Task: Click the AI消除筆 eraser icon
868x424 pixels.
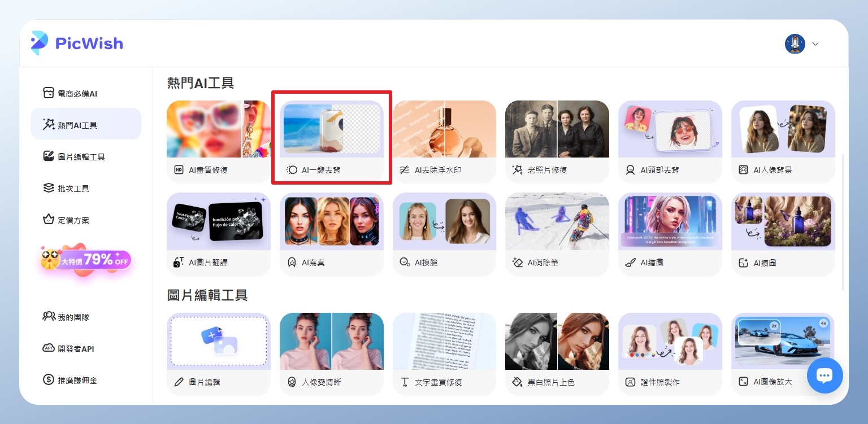Action: click(x=517, y=263)
